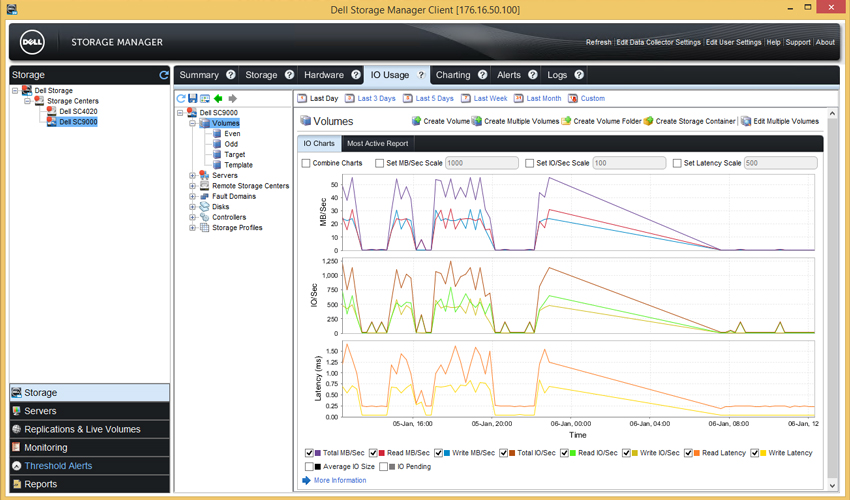
Task: Click the vertical scrollbar down arrow
Action: coord(833,485)
